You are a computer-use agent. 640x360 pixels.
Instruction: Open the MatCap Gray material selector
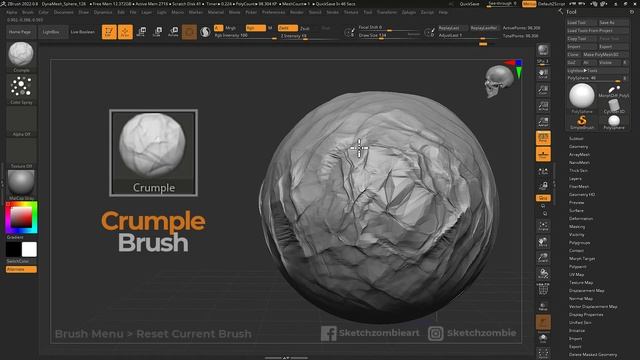pyautogui.click(x=21, y=185)
